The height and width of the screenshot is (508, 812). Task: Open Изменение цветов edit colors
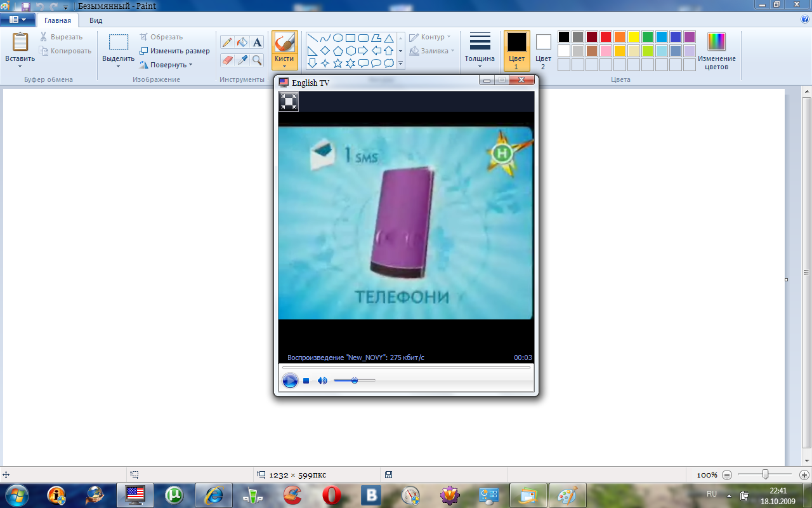716,50
